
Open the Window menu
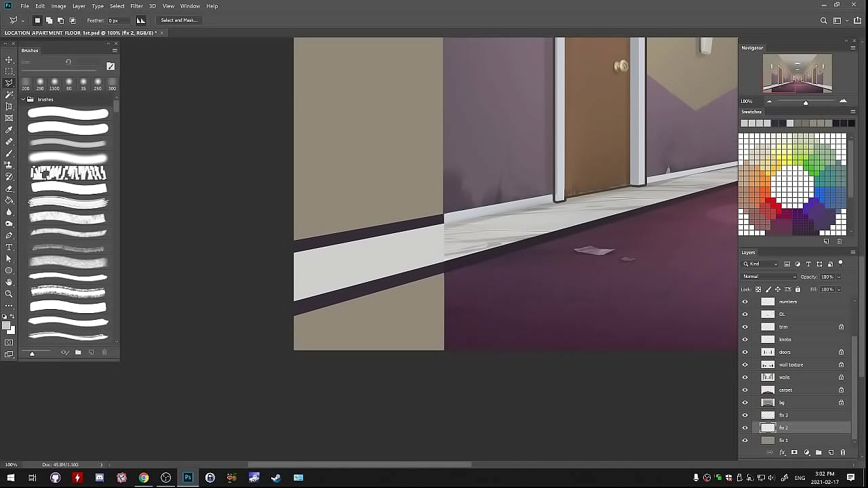[190, 6]
